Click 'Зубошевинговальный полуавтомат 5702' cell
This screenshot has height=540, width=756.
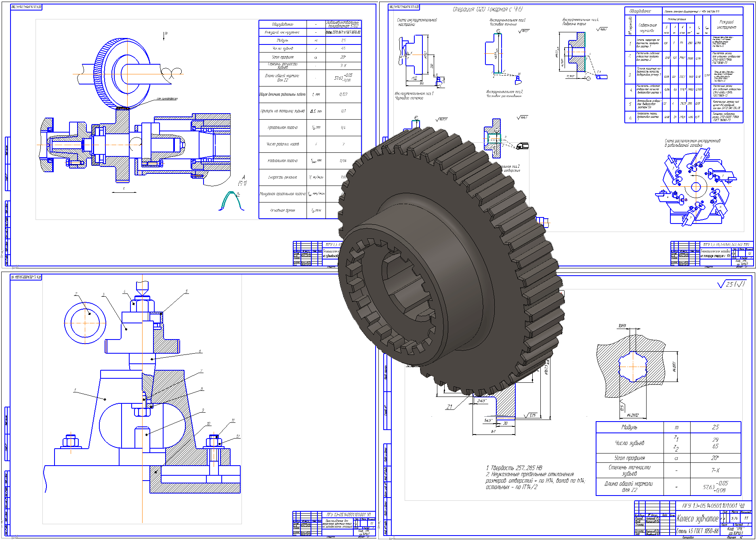[x=344, y=24]
